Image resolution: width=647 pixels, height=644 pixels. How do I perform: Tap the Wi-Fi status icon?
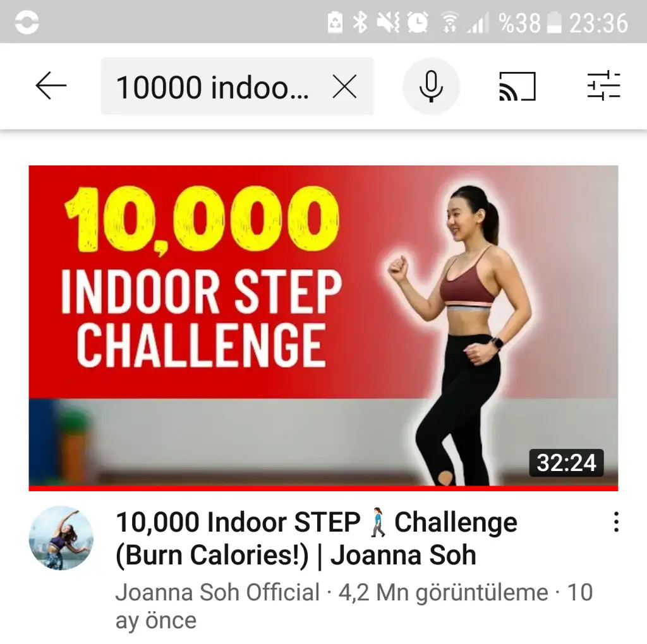[x=450, y=22]
